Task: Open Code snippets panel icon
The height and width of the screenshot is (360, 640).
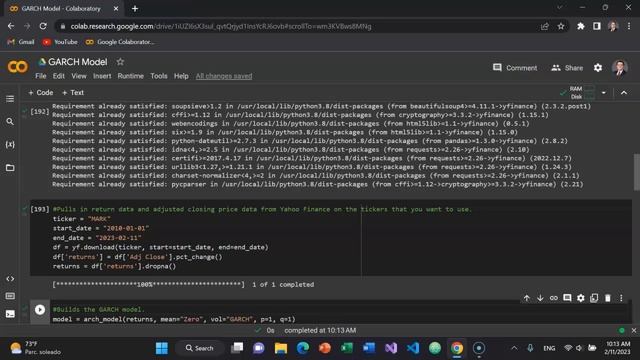Action: point(10,279)
